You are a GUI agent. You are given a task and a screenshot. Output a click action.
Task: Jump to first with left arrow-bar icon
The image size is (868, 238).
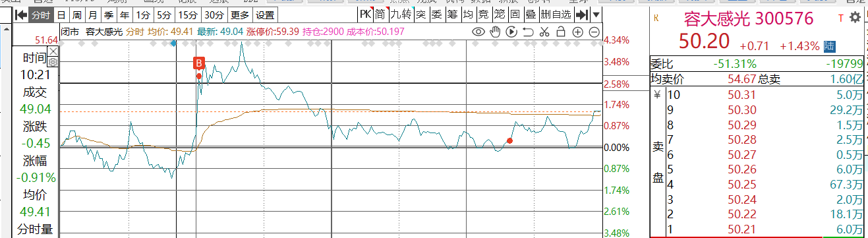[21, 15]
